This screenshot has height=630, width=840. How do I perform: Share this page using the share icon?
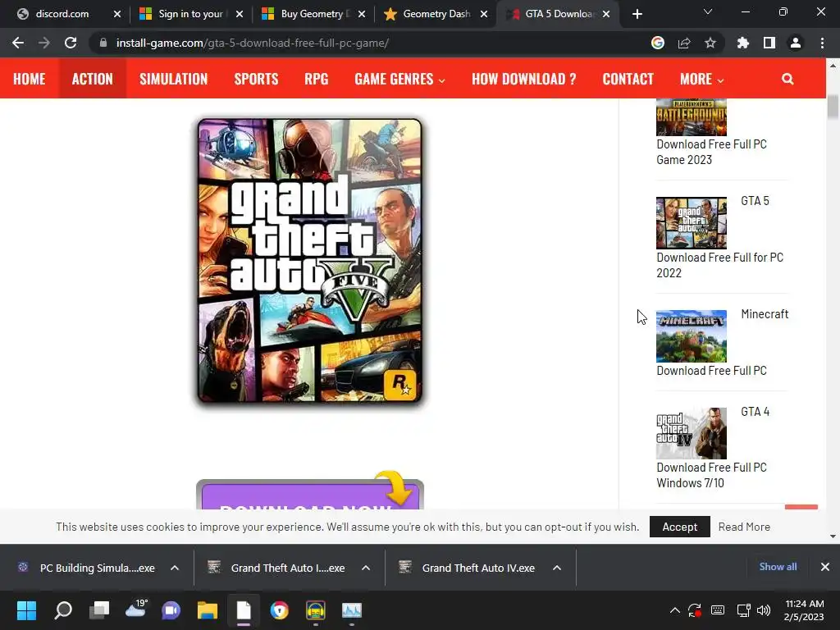pos(684,43)
